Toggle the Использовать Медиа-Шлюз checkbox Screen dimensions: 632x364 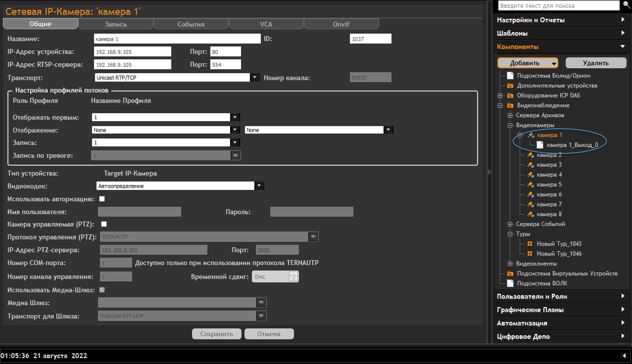tap(102, 290)
